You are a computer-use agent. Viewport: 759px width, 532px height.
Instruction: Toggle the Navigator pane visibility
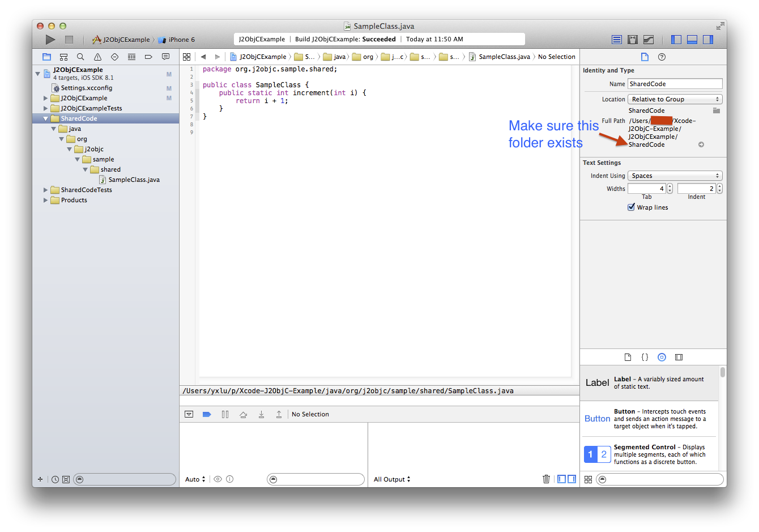676,40
